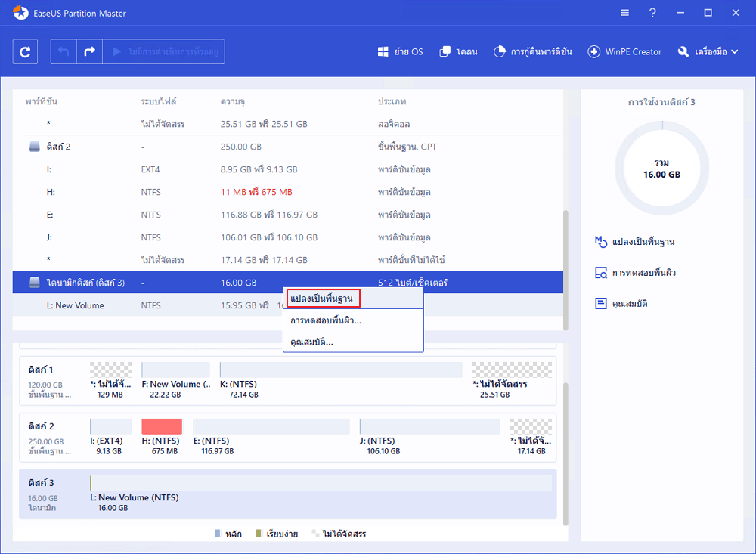This screenshot has height=554, width=756.
Task: Select the J: NTFS partition row
Action: click(288, 237)
